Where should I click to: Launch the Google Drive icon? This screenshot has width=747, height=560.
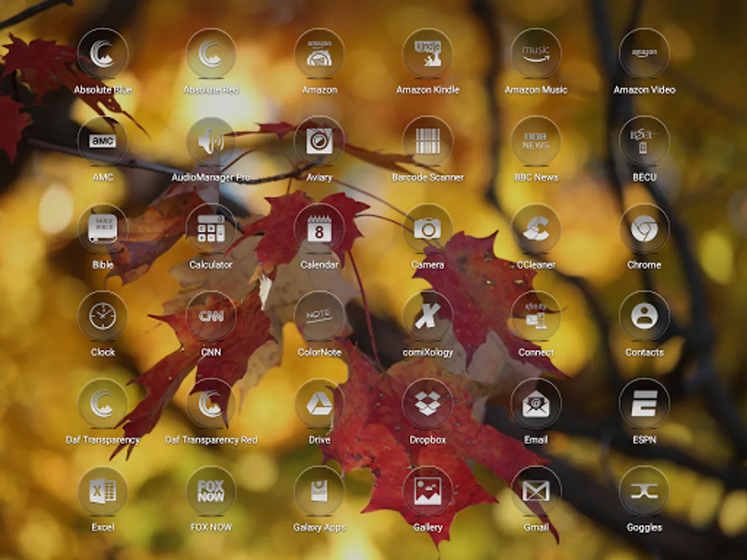pyautogui.click(x=319, y=404)
